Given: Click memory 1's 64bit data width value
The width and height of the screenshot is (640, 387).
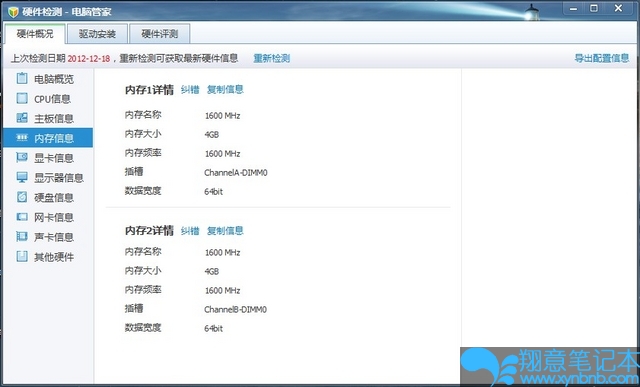Looking at the screenshot, I should 214,191.
